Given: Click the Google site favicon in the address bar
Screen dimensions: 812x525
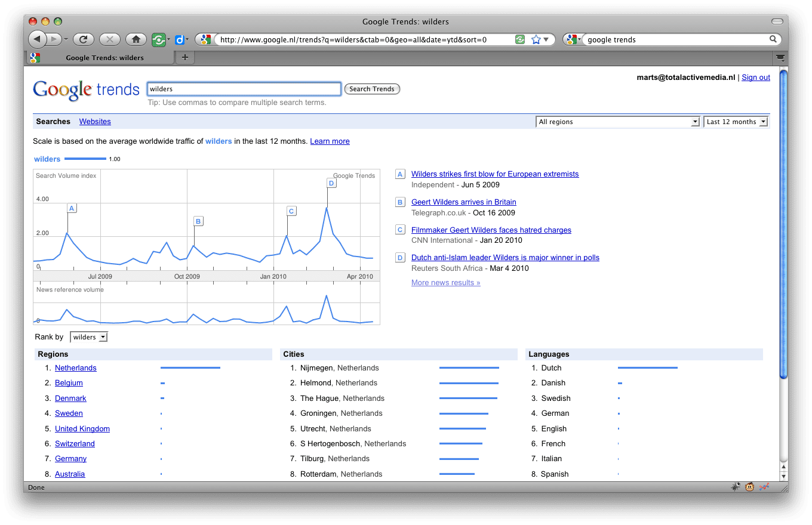Looking at the screenshot, I should (x=205, y=39).
